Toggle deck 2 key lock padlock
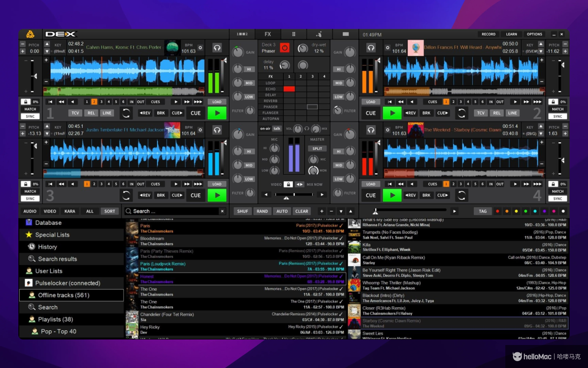588x368 pixels. tap(553, 102)
